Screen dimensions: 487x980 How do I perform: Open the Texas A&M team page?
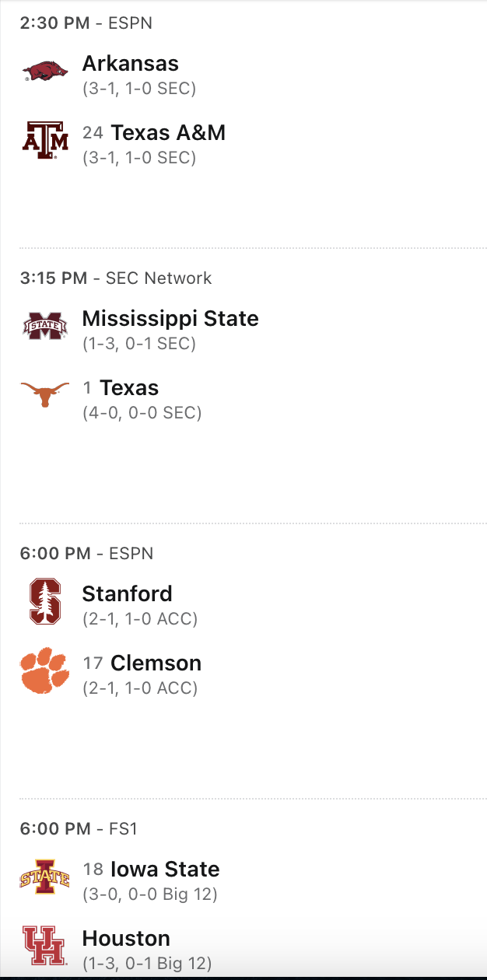point(168,132)
